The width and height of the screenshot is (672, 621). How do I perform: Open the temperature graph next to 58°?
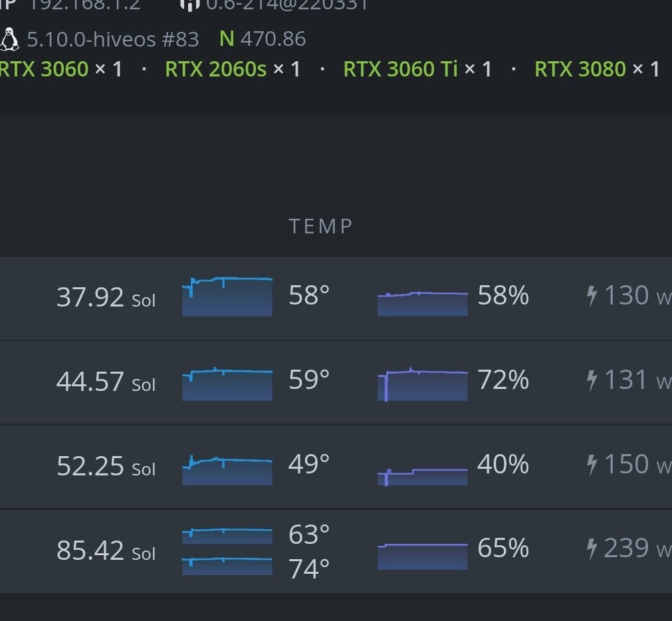pos(227,297)
